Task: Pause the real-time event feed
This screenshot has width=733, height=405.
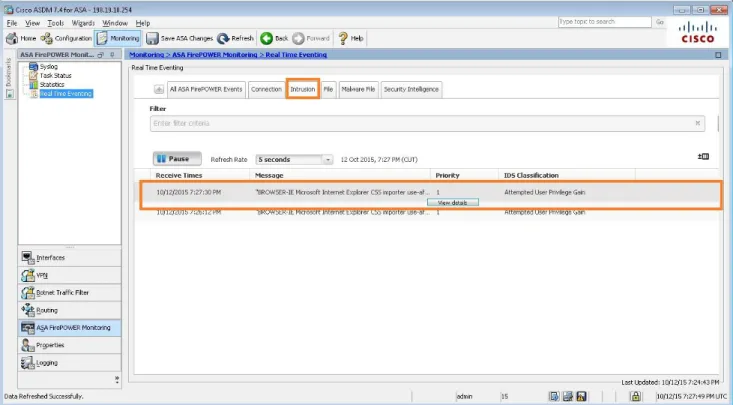Action: click(177, 159)
